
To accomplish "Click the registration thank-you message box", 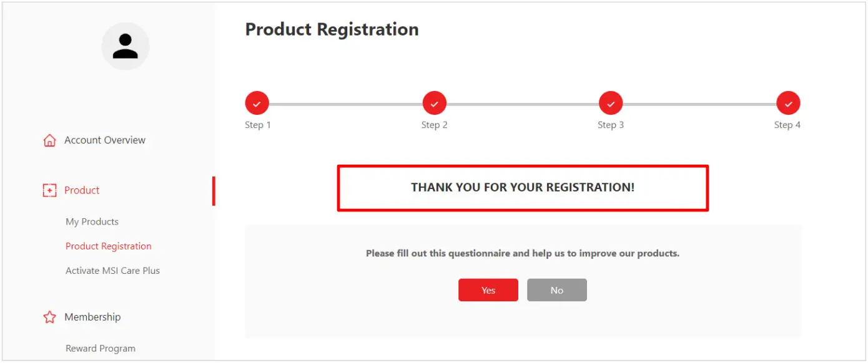I will pyautogui.click(x=523, y=188).
